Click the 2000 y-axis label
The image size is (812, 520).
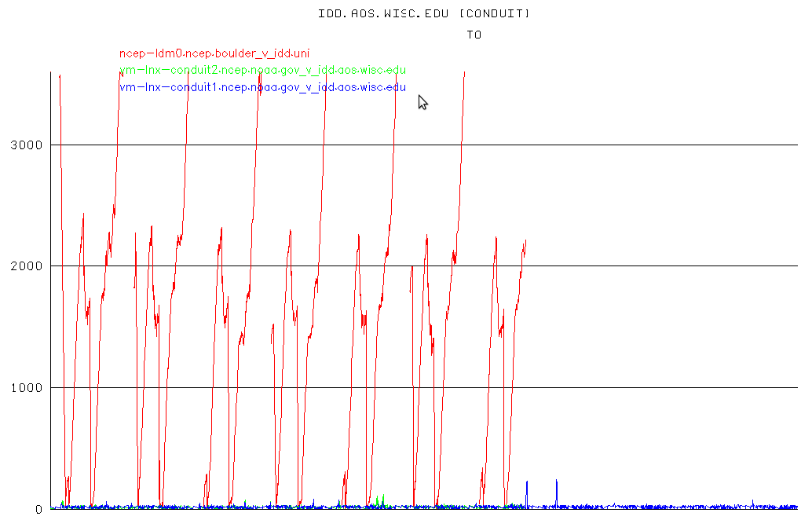(25, 266)
